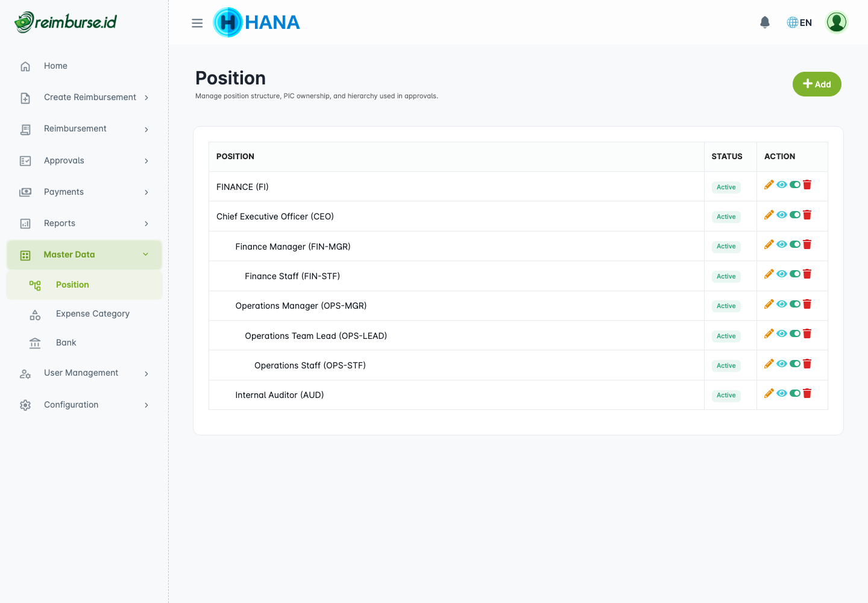
Task: Open the Expense Category page
Action: tap(92, 314)
